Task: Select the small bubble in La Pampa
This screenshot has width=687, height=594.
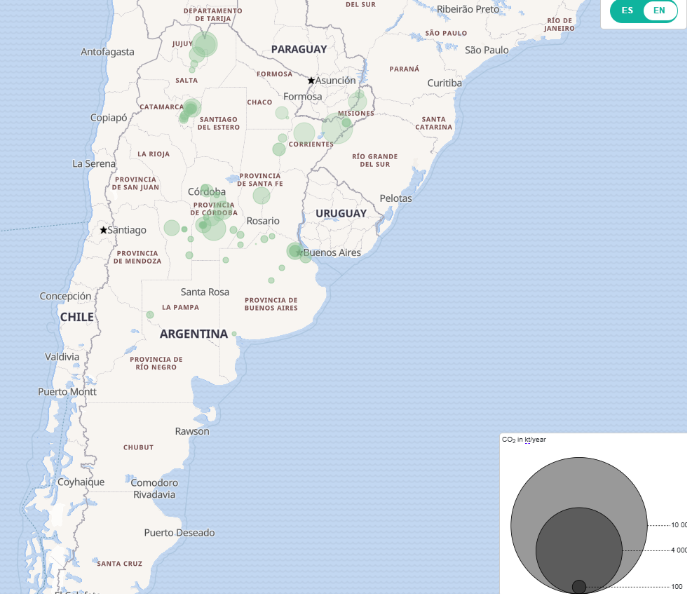Action: pyautogui.click(x=150, y=315)
